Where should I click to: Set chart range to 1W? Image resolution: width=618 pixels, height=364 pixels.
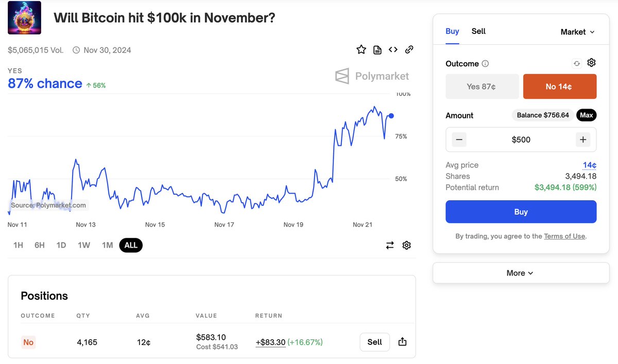pyautogui.click(x=83, y=245)
